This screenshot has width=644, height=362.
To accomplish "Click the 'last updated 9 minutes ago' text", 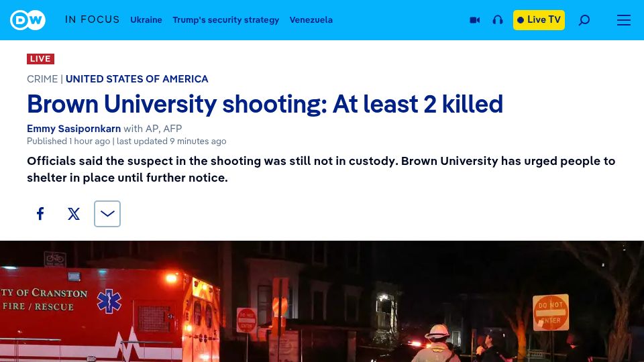I will click(x=171, y=141).
